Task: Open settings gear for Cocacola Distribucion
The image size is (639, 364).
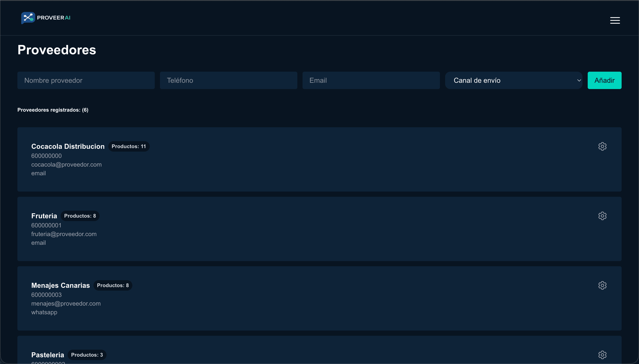Action: click(x=602, y=146)
